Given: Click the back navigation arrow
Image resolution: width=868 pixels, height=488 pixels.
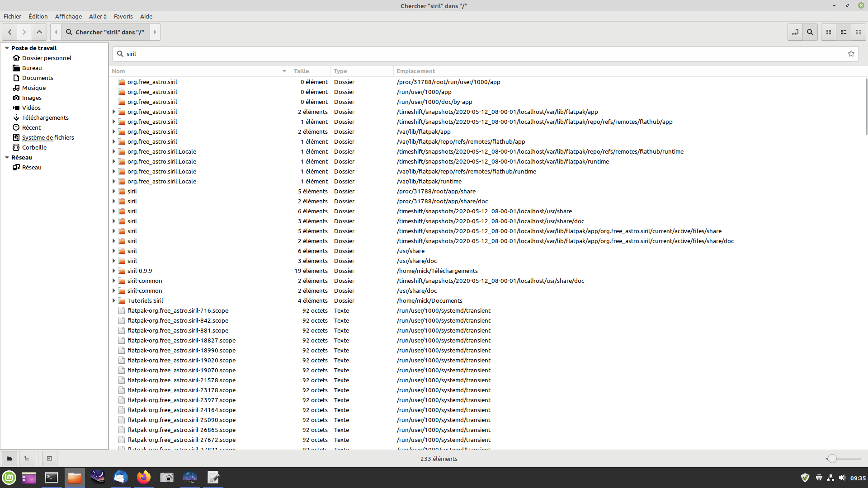Looking at the screenshot, I should 9,32.
